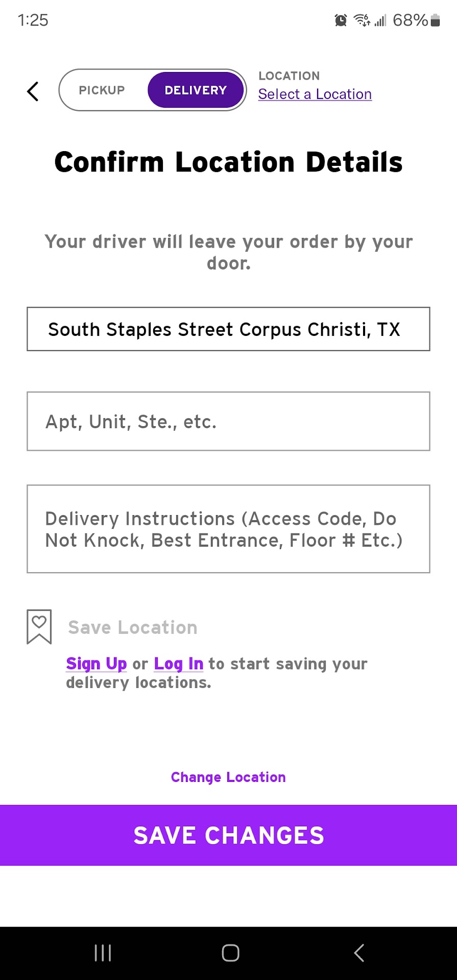Tap the battery icon in status bar
The width and height of the screenshot is (457, 980).
(x=436, y=20)
